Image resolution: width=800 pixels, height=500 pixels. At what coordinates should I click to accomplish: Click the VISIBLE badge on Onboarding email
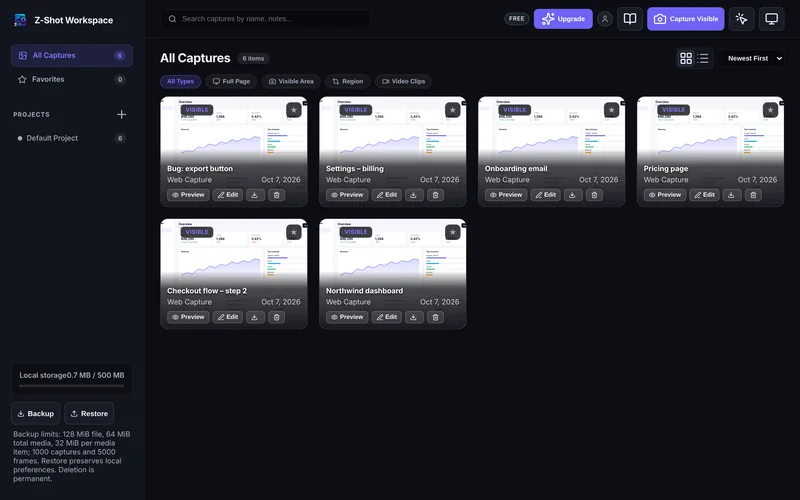pyautogui.click(x=515, y=110)
